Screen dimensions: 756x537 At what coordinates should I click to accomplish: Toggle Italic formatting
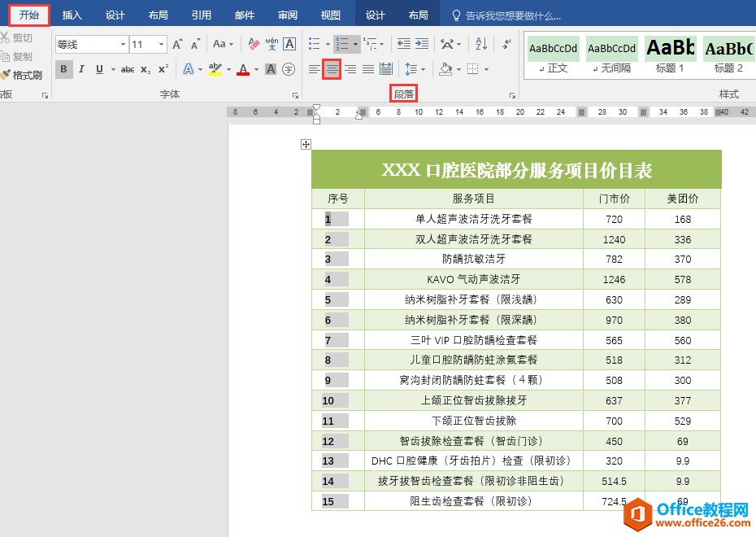(81, 69)
